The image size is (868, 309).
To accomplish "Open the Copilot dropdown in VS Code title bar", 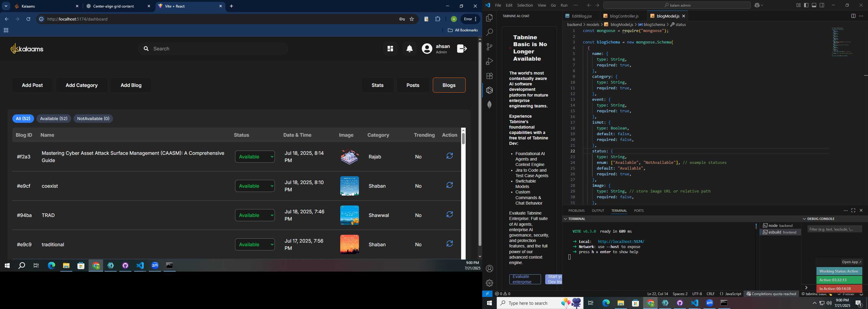I will click(759, 5).
